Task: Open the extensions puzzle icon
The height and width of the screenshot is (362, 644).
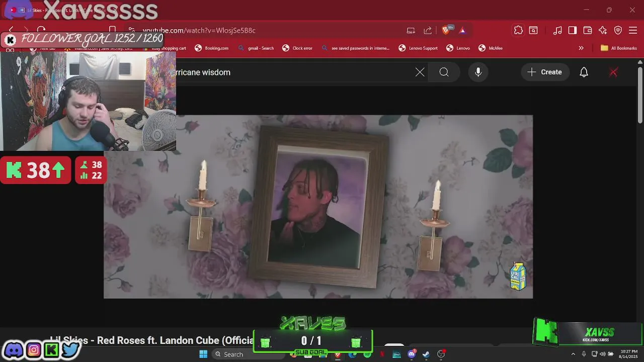Action: (518, 30)
